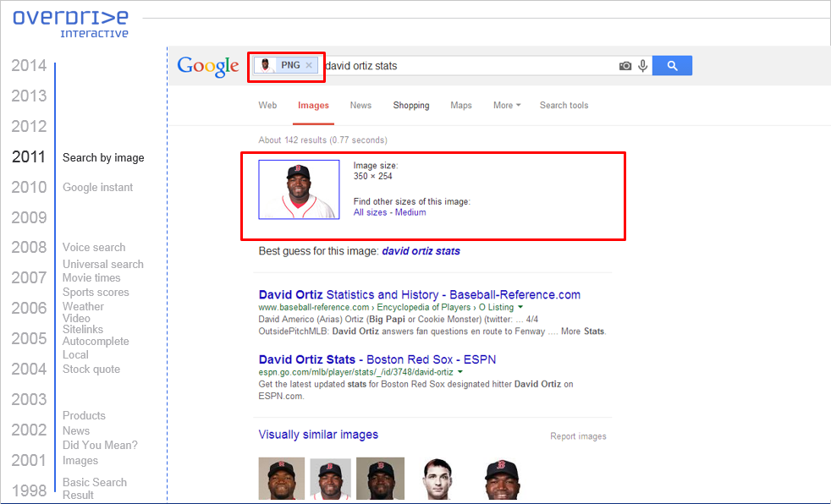The image size is (831, 504).
Task: Go to year 2007 in timeline
Action: [29, 277]
